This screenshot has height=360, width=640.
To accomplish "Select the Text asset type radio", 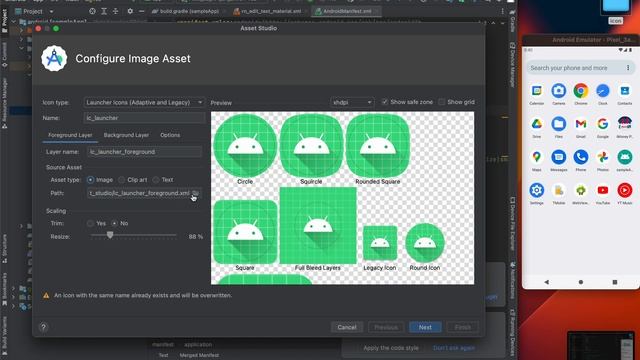I will click(x=156, y=180).
